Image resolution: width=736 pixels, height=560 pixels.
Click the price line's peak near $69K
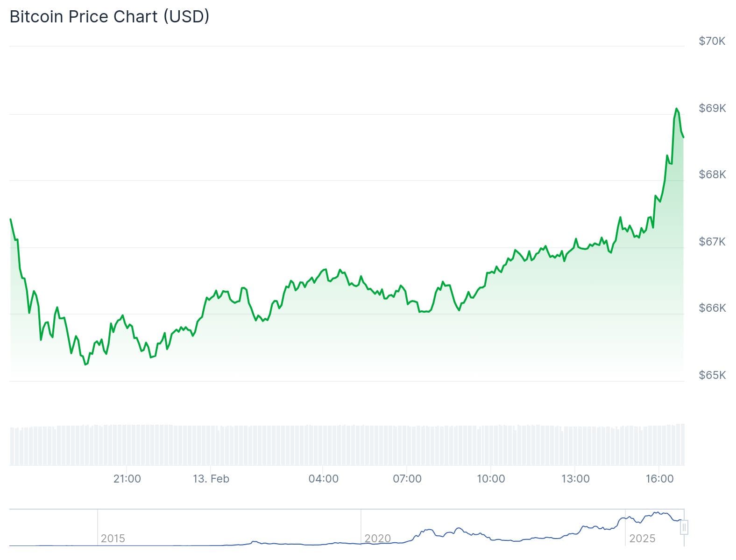click(x=676, y=109)
